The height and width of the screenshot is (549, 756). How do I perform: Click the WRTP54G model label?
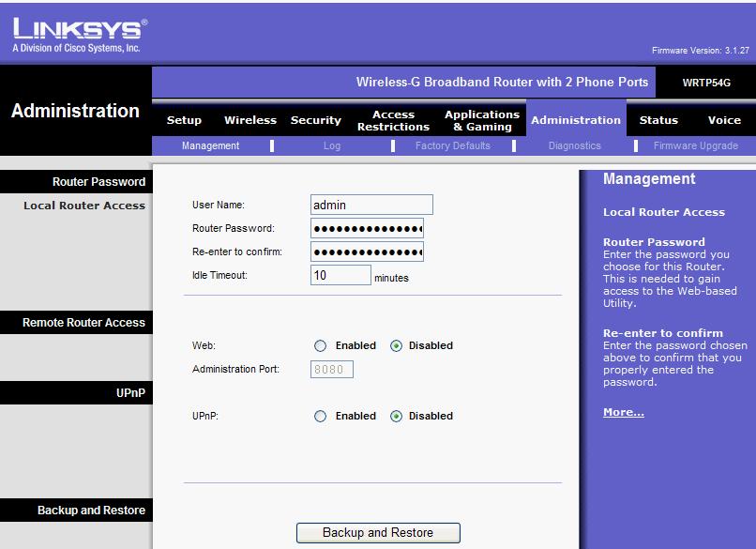point(706,83)
